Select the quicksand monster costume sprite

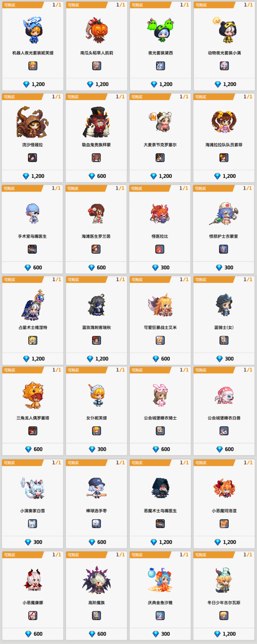point(32,122)
